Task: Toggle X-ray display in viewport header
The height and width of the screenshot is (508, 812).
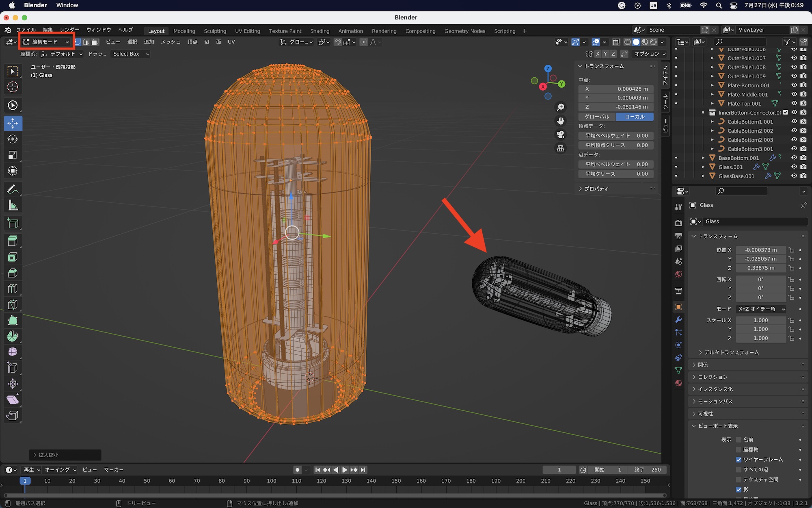Action: [616, 42]
